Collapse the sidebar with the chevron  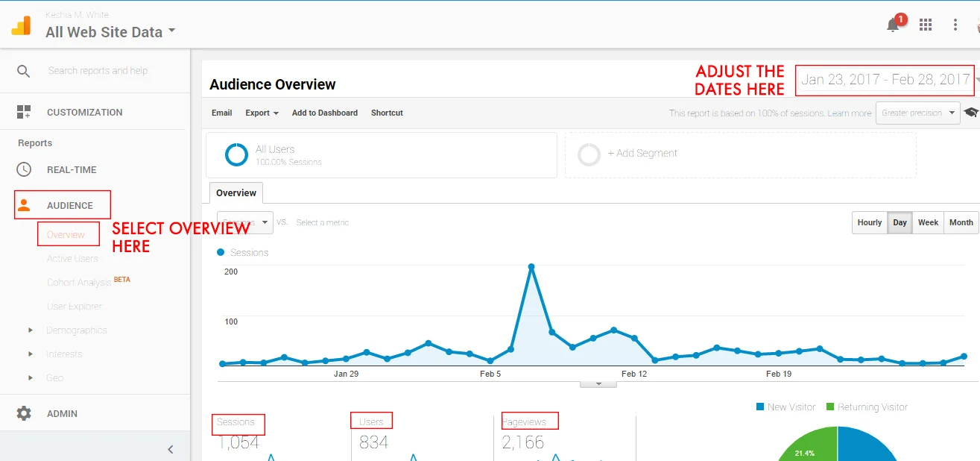click(x=170, y=449)
